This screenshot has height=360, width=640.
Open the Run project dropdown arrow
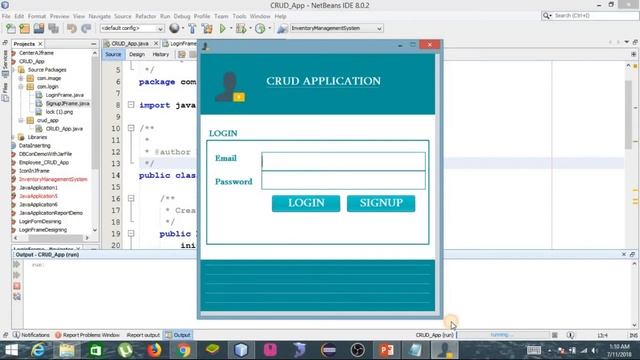(x=231, y=28)
